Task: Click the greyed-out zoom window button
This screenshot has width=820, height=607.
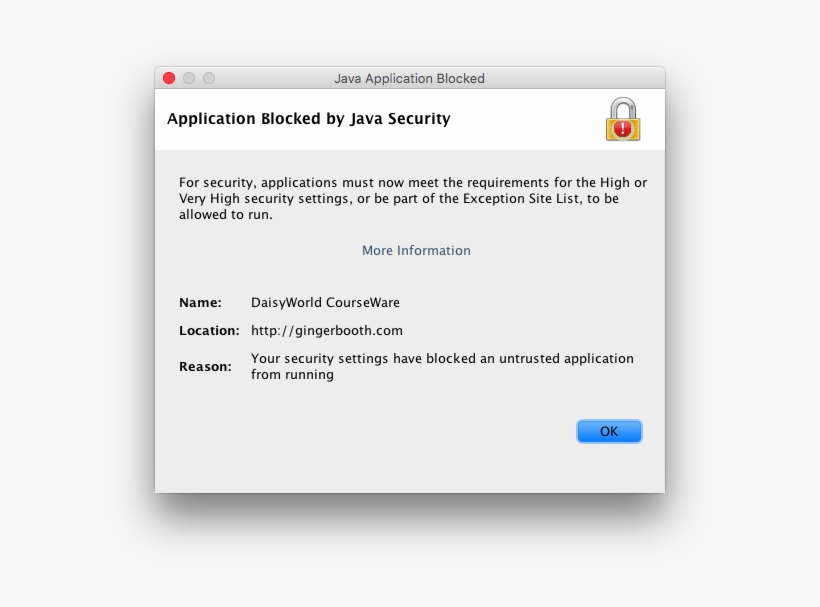Action: 209,78
